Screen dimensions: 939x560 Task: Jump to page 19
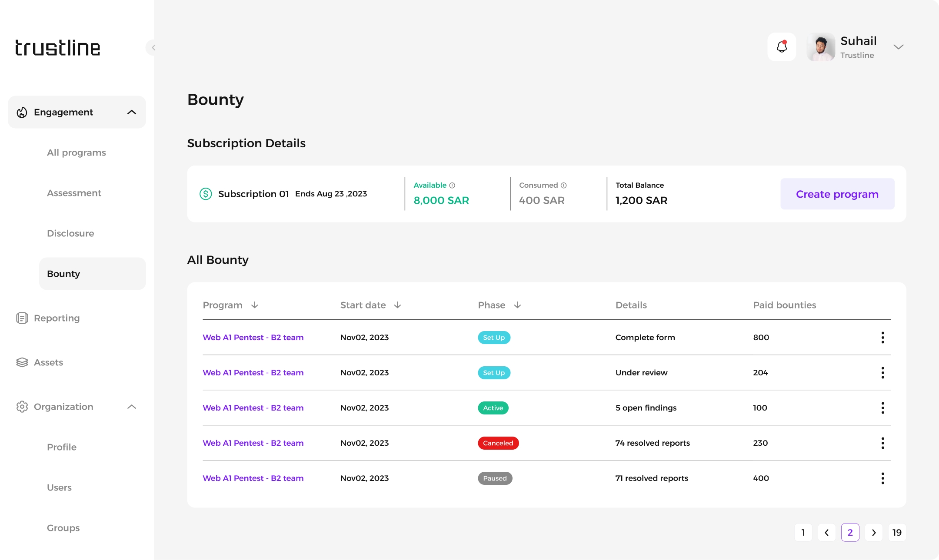pyautogui.click(x=897, y=533)
